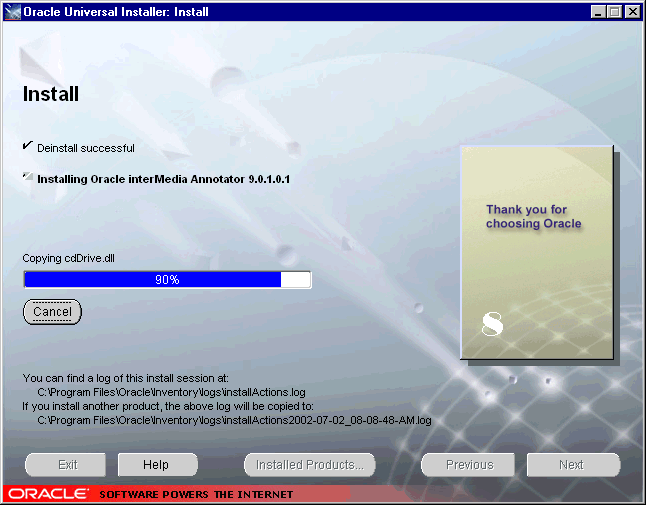The image size is (646, 505).
Task: Open the Help button
Action: click(x=158, y=465)
